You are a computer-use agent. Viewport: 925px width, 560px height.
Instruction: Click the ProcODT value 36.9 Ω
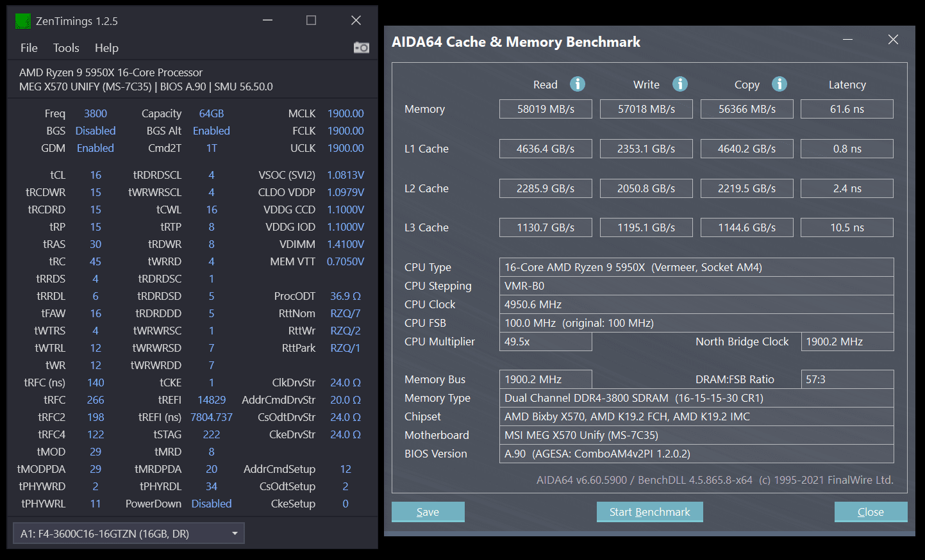click(346, 296)
